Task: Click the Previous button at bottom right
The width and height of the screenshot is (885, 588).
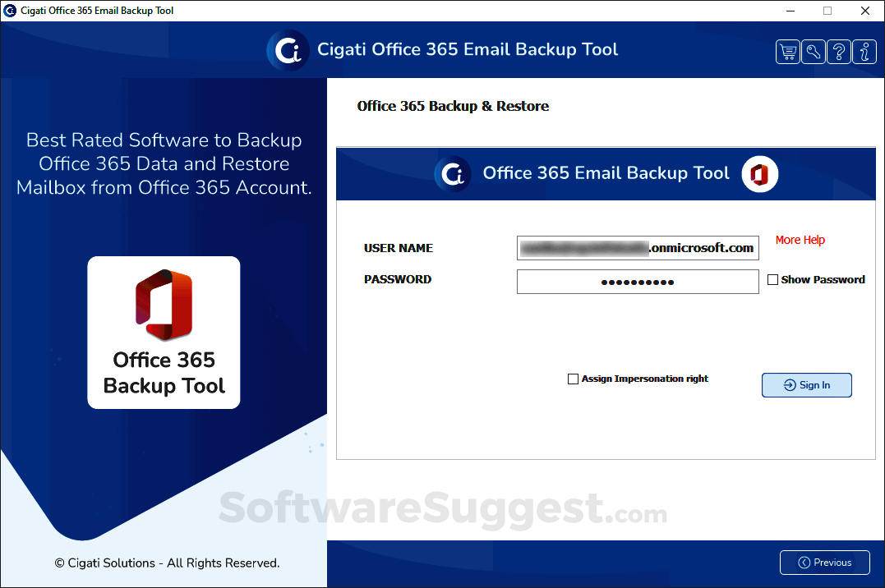Action: pyautogui.click(x=824, y=563)
